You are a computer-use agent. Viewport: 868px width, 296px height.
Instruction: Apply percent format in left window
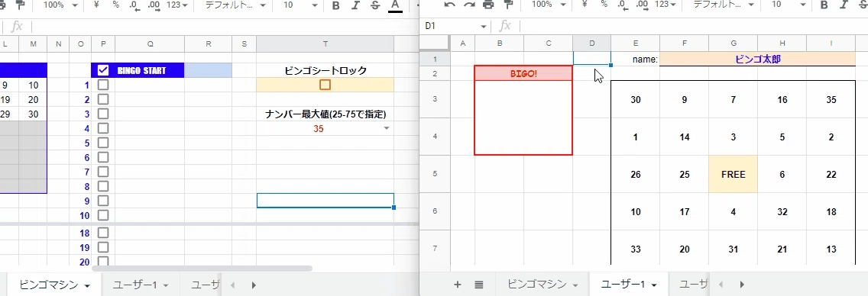115,5
